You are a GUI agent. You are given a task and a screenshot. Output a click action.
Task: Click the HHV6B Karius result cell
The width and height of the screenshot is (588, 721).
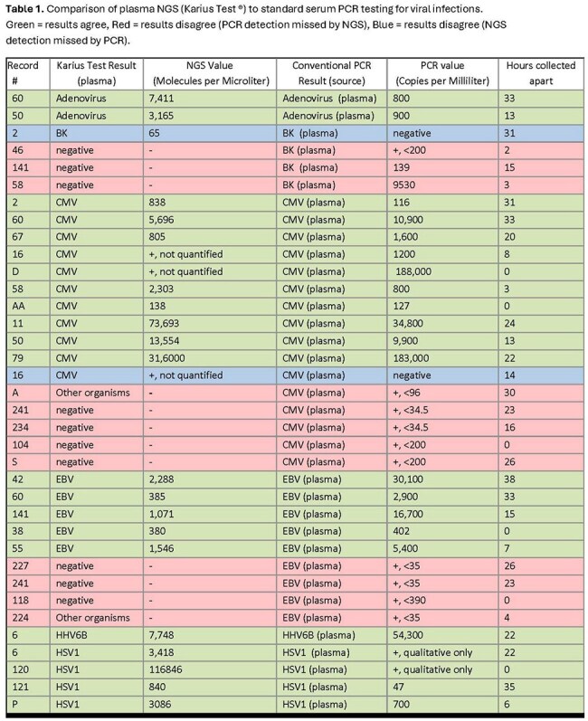[x=97, y=635]
